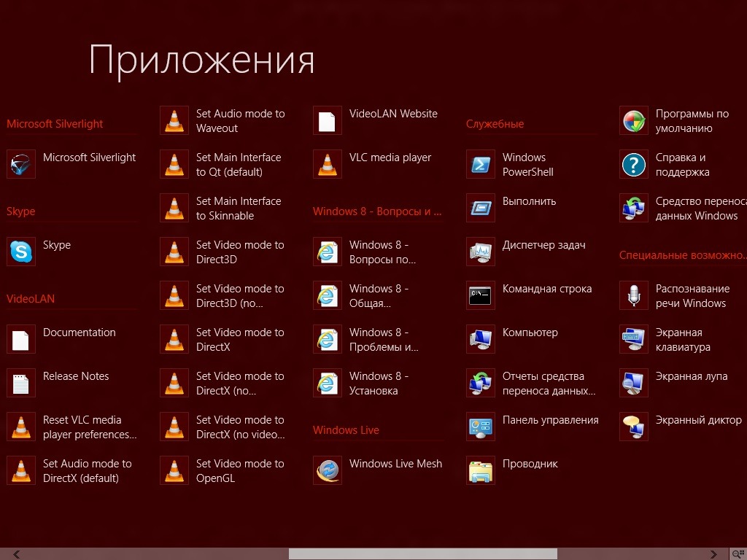
Task: Start Распознавание речи Windows microphone icon
Action: [x=634, y=295]
